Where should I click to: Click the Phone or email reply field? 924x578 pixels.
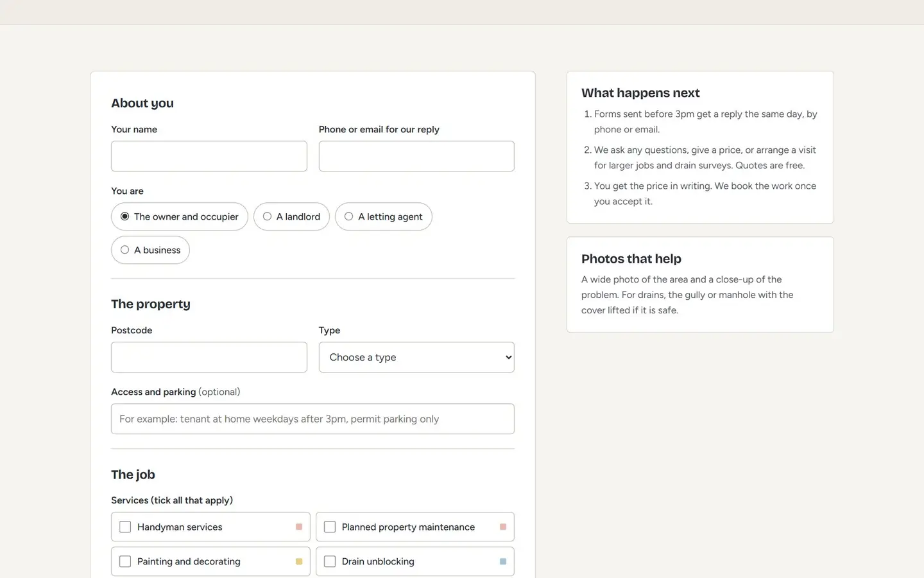416,156
